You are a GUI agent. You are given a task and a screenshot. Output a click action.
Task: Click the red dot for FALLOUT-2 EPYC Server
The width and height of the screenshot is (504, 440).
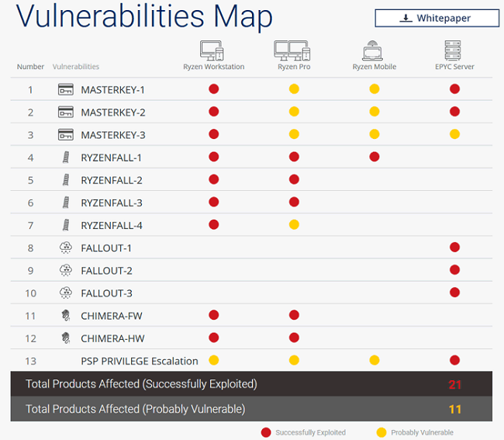(454, 269)
